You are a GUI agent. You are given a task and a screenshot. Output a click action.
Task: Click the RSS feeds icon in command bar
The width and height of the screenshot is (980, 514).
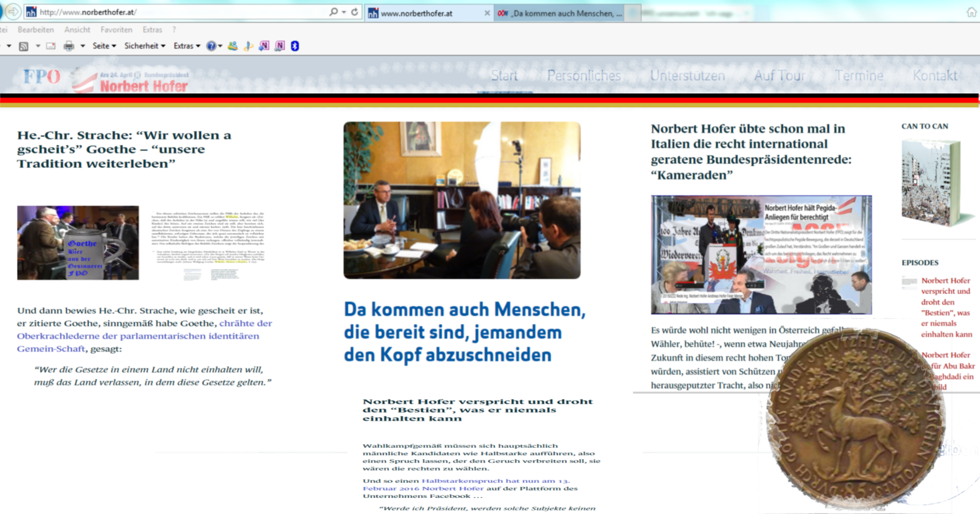coord(24,46)
